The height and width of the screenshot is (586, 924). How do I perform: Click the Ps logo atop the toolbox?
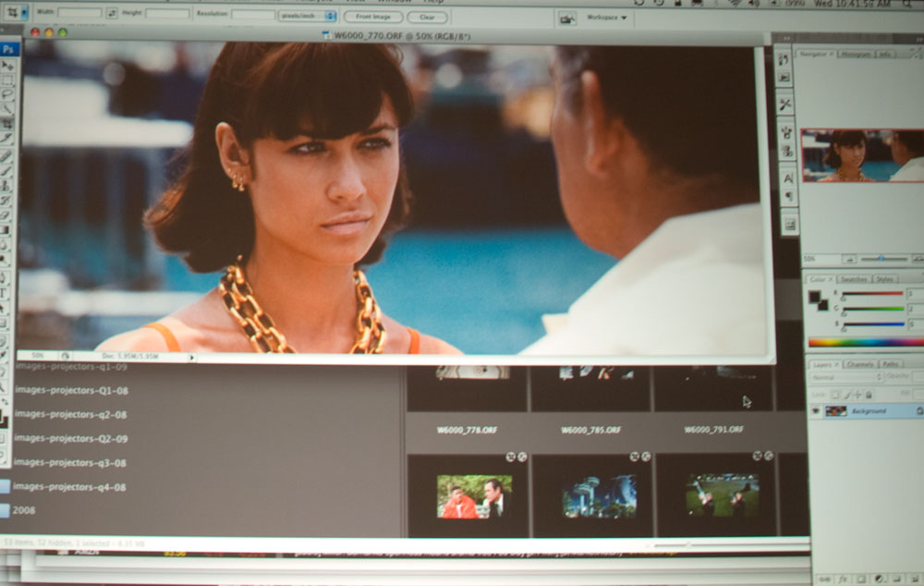9,49
